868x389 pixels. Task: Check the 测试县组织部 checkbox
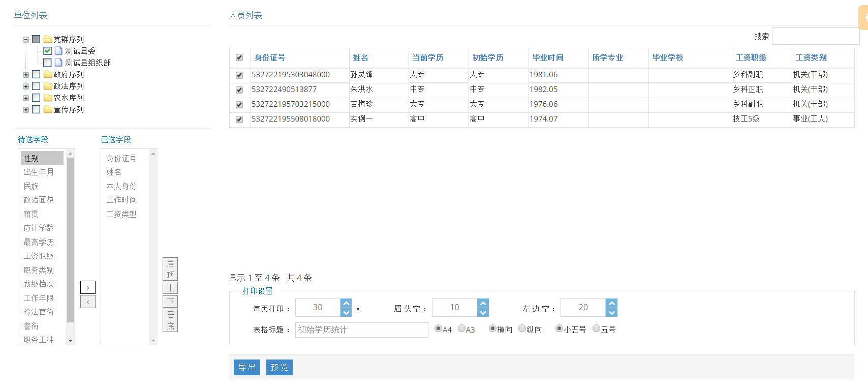pyautogui.click(x=47, y=63)
